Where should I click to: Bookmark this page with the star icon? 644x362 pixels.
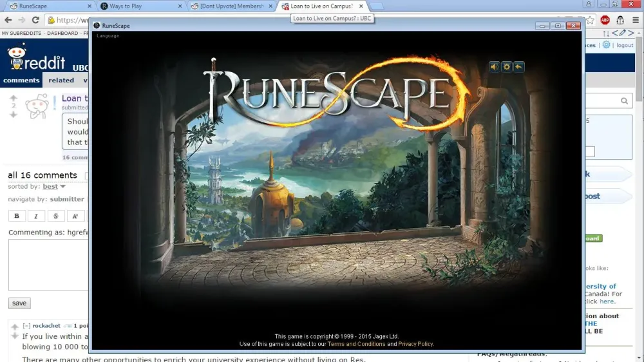(x=590, y=20)
